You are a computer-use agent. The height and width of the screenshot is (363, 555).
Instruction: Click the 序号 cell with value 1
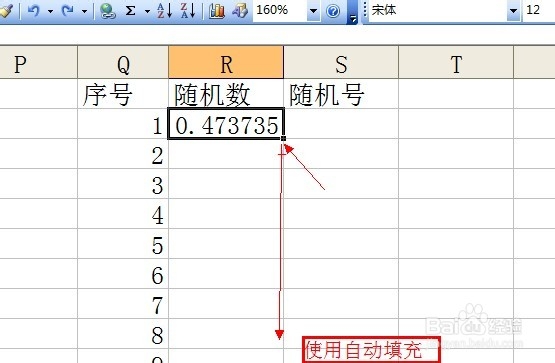[123, 124]
